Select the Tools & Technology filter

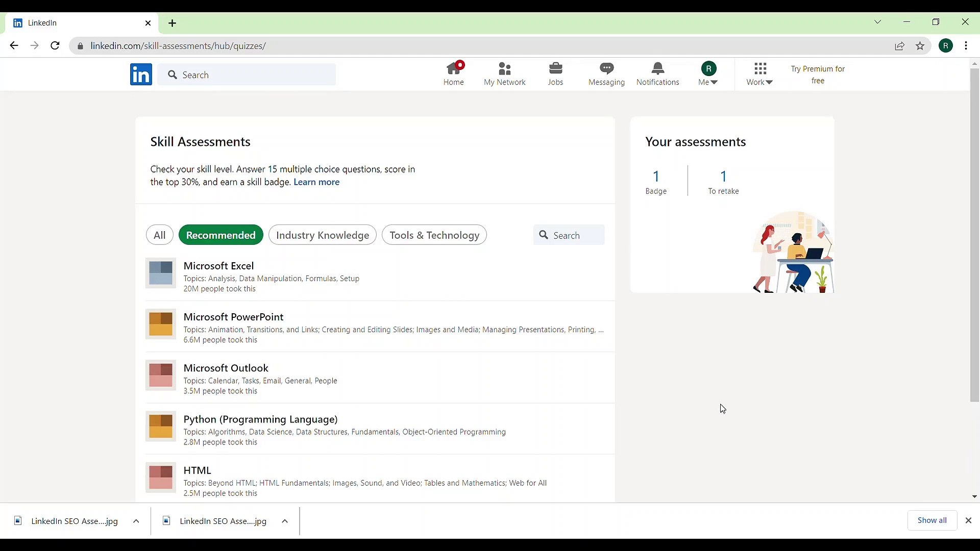tap(434, 235)
